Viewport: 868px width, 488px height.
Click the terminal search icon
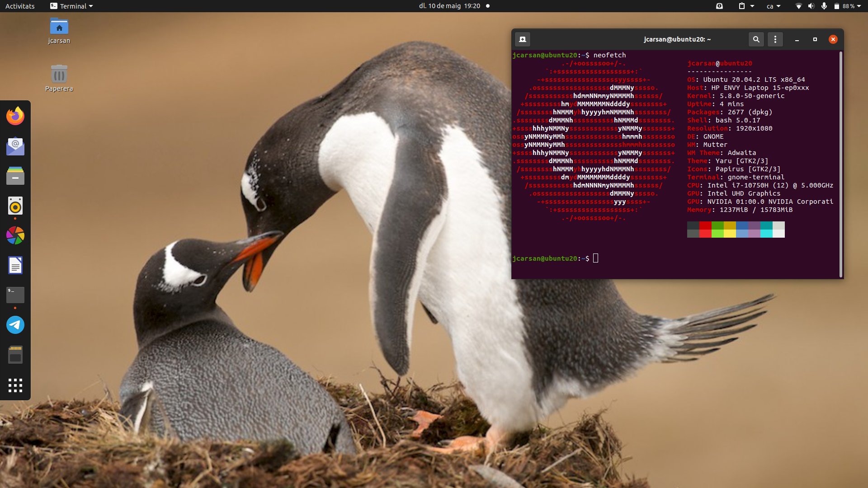[x=756, y=39]
